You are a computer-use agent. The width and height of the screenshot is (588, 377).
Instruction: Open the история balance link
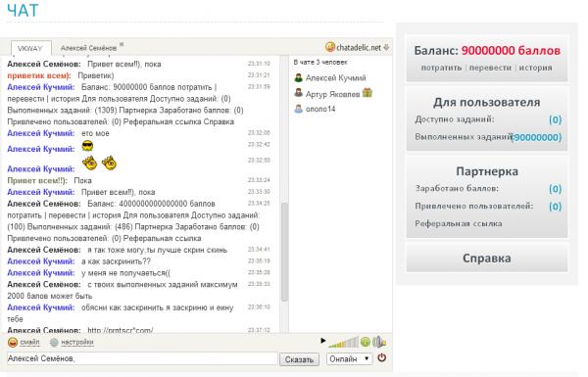click(x=535, y=68)
